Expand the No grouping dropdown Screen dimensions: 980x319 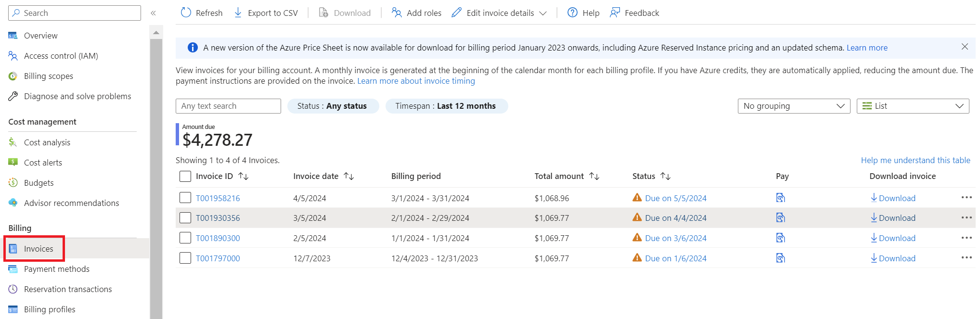pyautogui.click(x=794, y=106)
